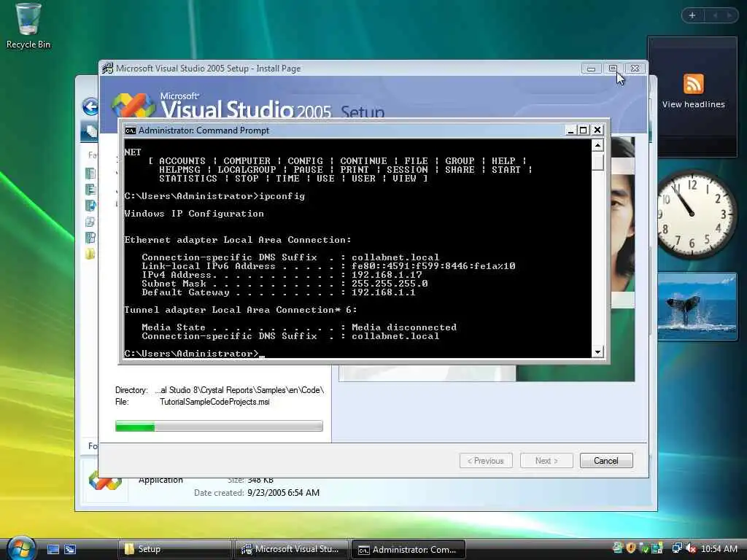Image resolution: width=747 pixels, height=560 pixels.
Task: Open the Pictures favorite link icon in Explorer
Action: coord(90,190)
